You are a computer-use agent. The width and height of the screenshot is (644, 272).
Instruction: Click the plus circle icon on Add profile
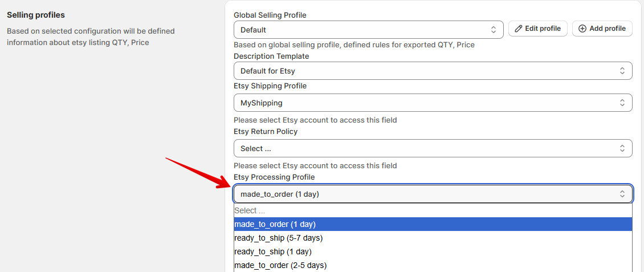point(582,29)
